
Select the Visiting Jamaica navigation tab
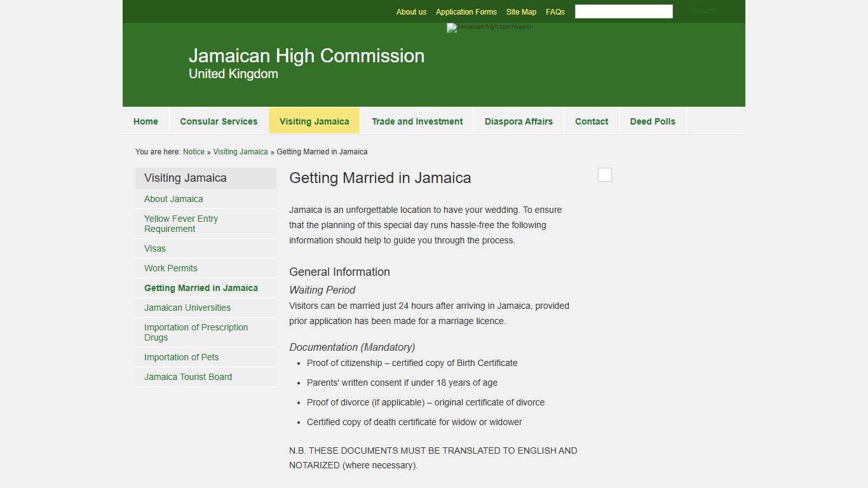click(314, 121)
